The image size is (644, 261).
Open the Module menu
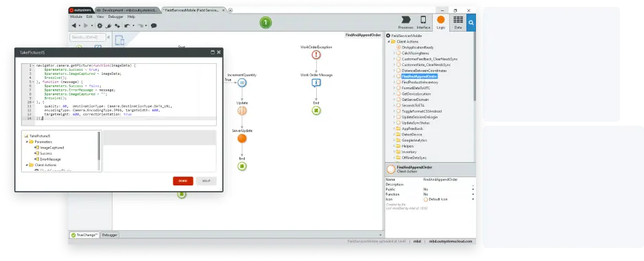point(76,17)
